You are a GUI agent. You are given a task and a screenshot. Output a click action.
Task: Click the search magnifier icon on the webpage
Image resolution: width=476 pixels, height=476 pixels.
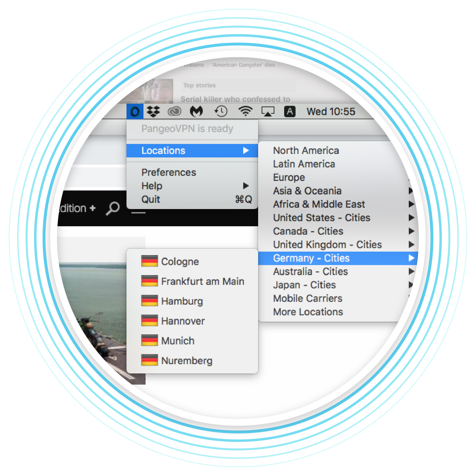(113, 208)
